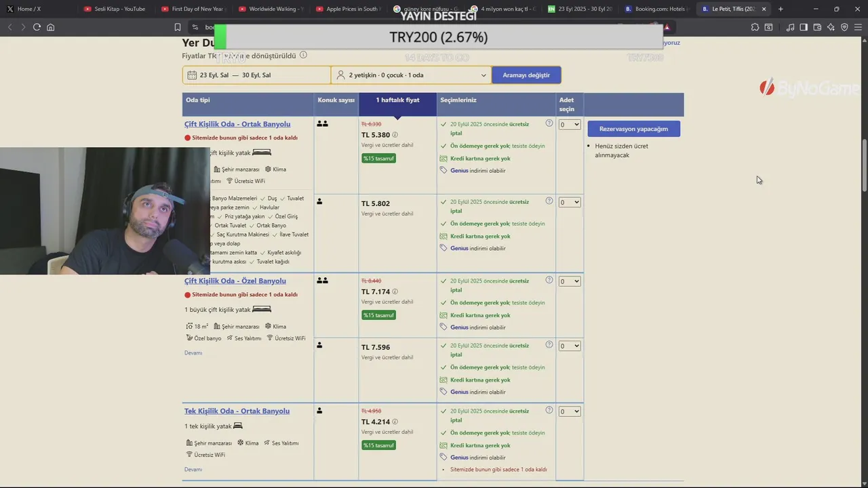Bookmark this page icon
Viewport: 868px width, 488px height.
pyautogui.click(x=177, y=27)
